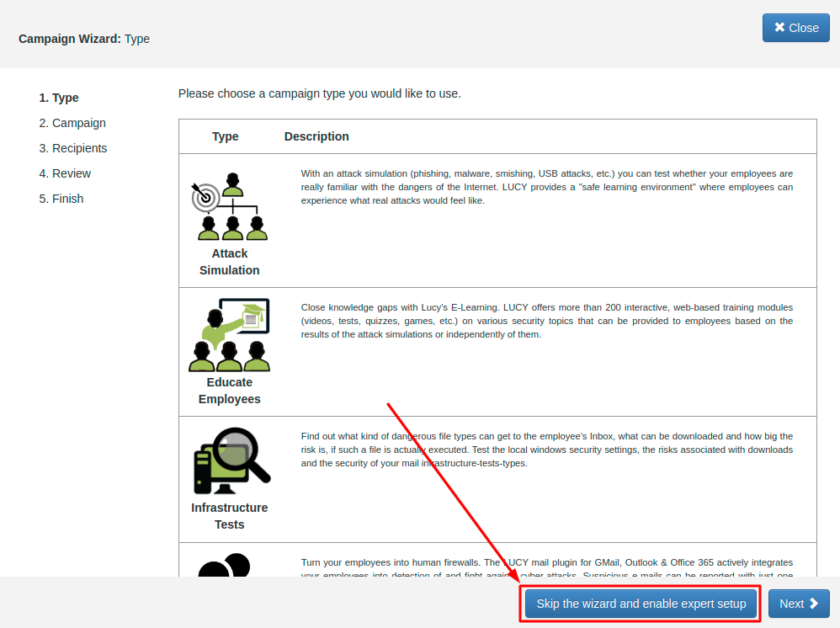The image size is (840, 628).
Task: Click the Type column header
Action: [225, 136]
